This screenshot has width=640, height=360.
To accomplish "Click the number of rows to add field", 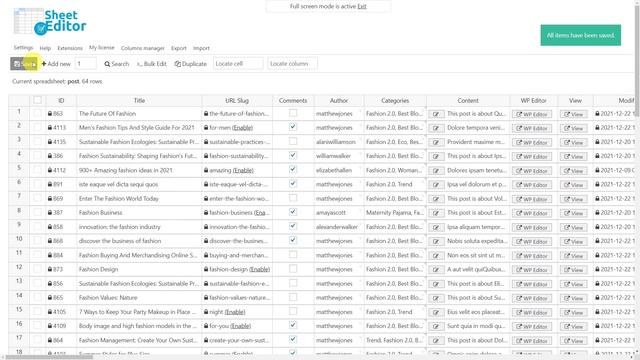I will tap(86, 63).
